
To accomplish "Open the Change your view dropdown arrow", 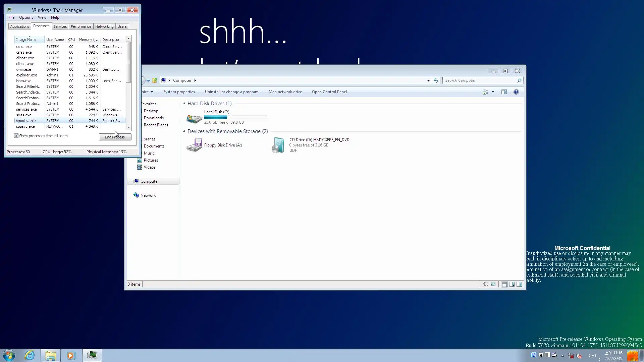I will click(x=493, y=92).
